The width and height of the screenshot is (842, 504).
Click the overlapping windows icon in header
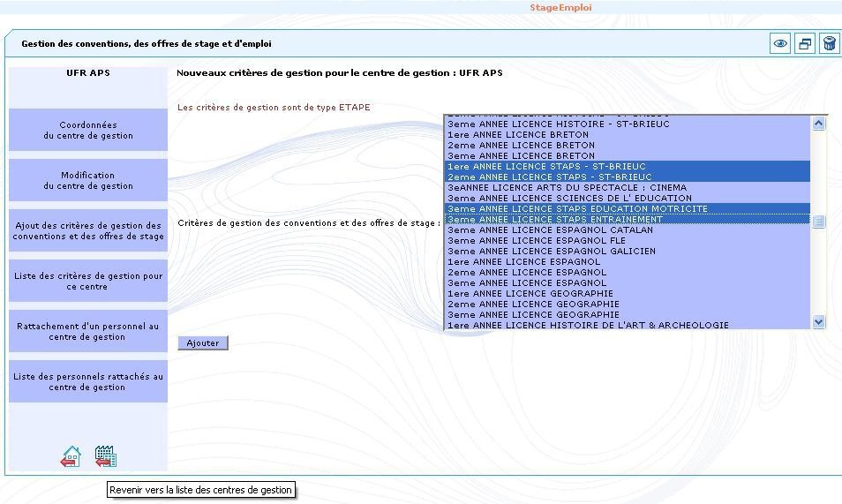[x=804, y=44]
